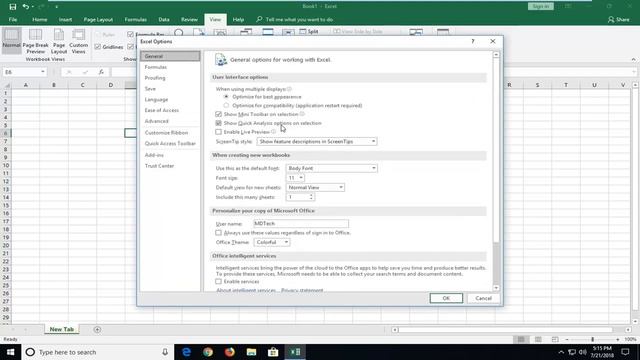Open Windows Start menu

tap(11, 352)
